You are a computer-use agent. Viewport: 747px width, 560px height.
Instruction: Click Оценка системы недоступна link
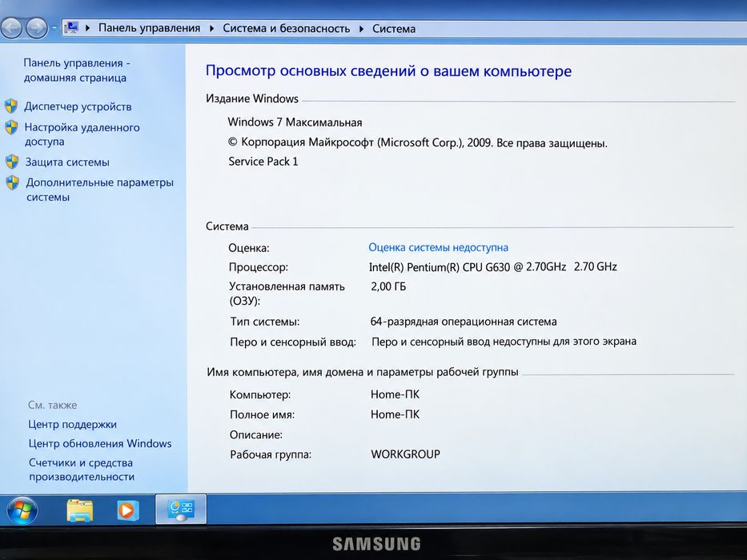[x=438, y=247]
